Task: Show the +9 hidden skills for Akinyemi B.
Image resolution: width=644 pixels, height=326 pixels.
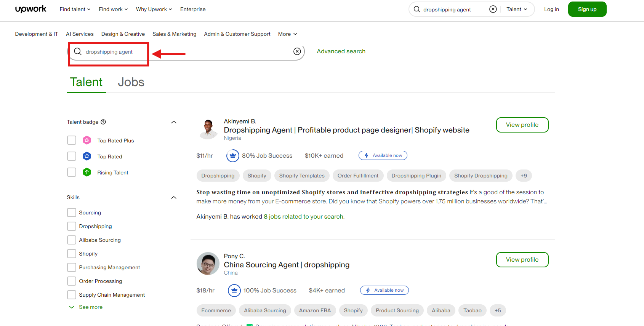Action: coord(524,176)
